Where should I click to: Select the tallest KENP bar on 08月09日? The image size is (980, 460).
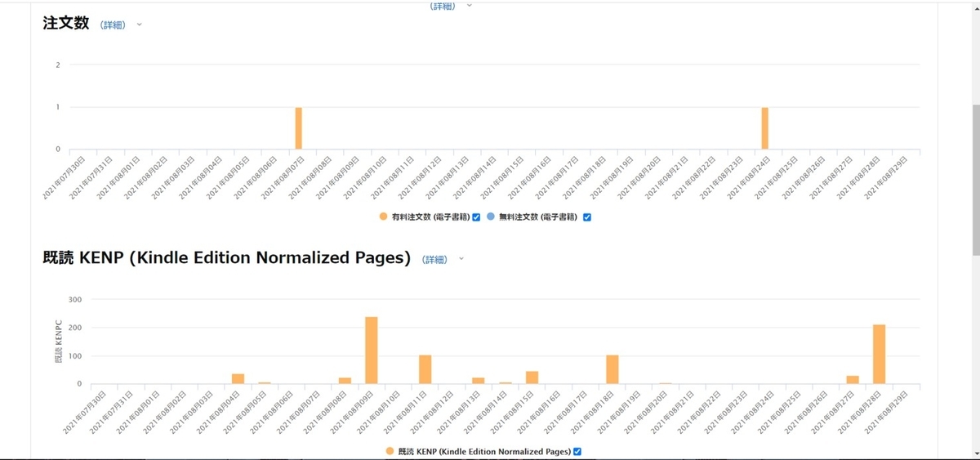click(372, 351)
